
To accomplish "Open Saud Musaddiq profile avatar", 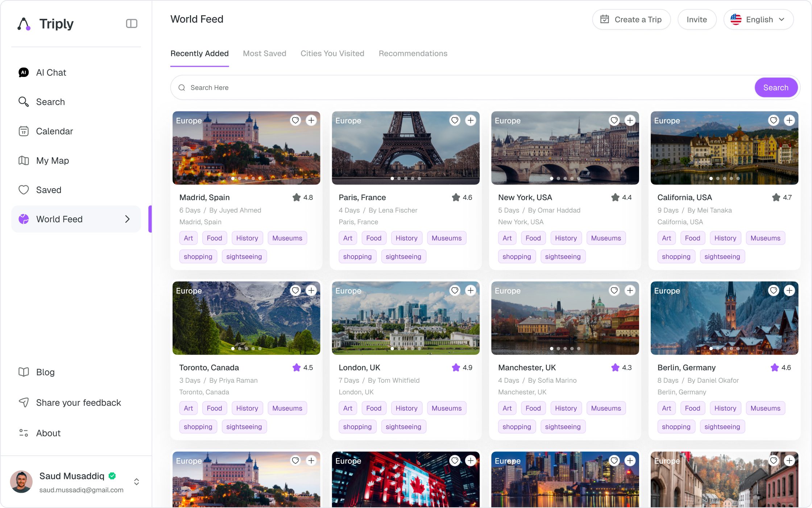I will coord(21,482).
